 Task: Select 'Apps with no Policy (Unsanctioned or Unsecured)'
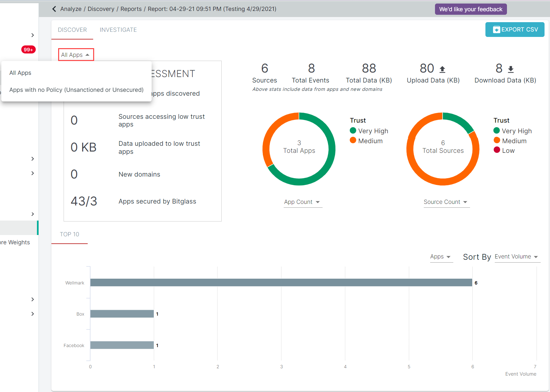coord(76,90)
